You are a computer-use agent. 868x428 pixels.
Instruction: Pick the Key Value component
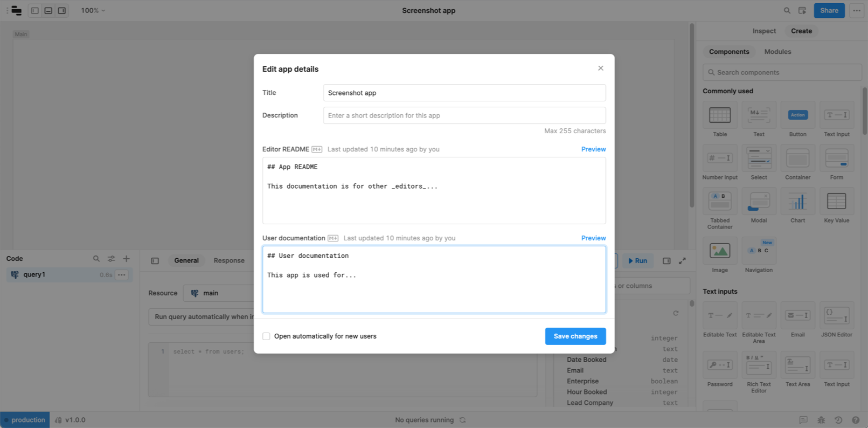pos(836,205)
